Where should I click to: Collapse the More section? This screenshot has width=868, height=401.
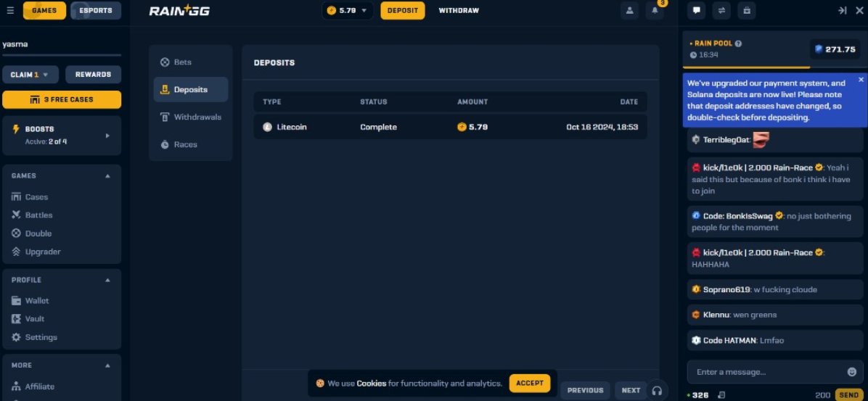(x=107, y=365)
